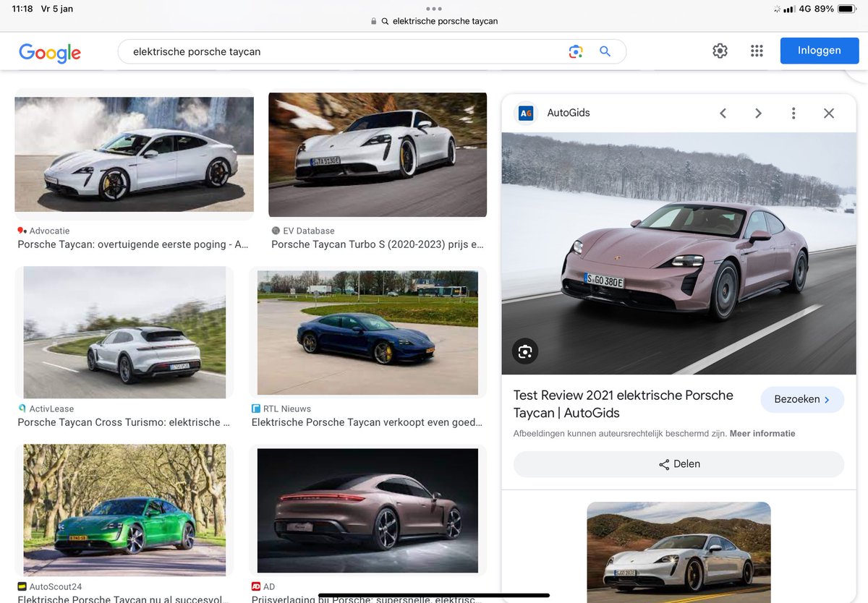Image resolution: width=868 pixels, height=603 pixels.
Task: Tap the three-dot multitasking control at top
Action: [434, 9]
